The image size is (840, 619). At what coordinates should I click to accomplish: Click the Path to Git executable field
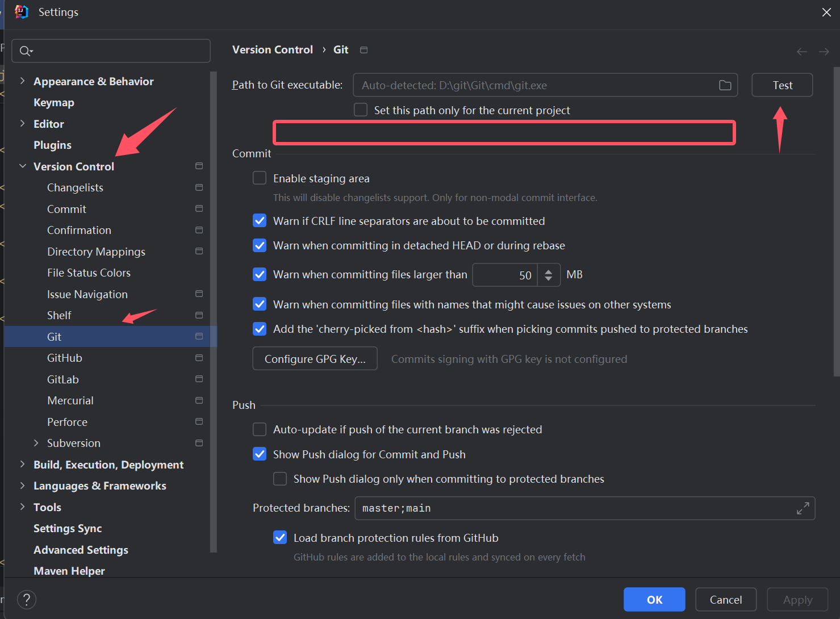[x=545, y=85]
